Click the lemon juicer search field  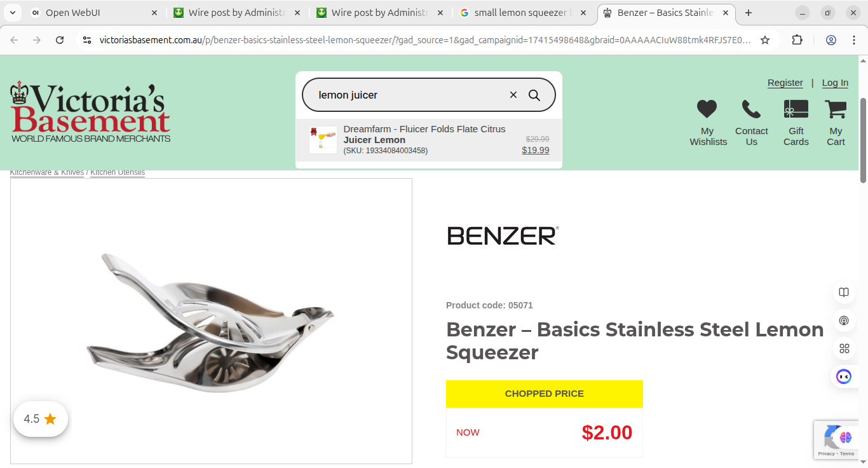point(407,95)
